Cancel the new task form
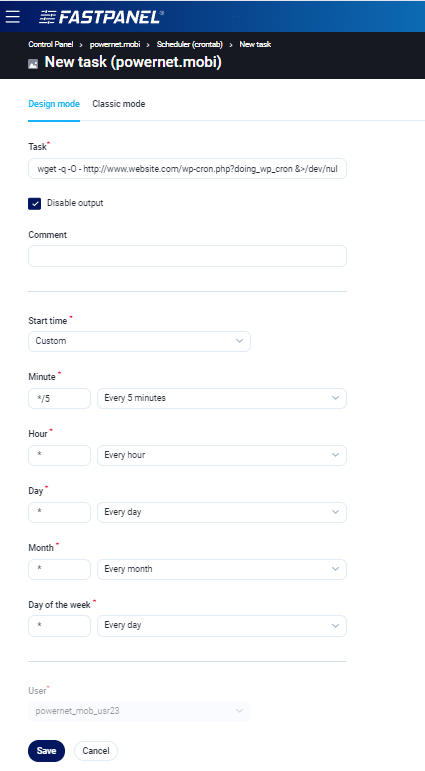Viewport: 425px width, 771px height. [96, 751]
